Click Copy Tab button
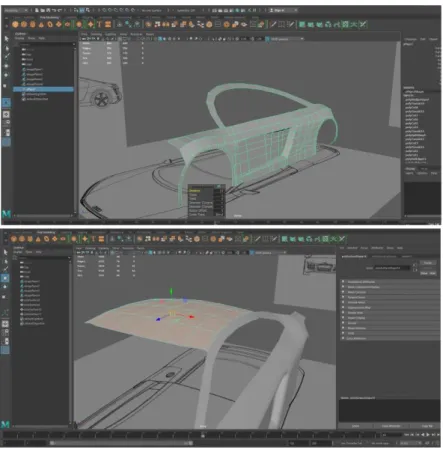This screenshot has height=449, width=443. [427, 426]
